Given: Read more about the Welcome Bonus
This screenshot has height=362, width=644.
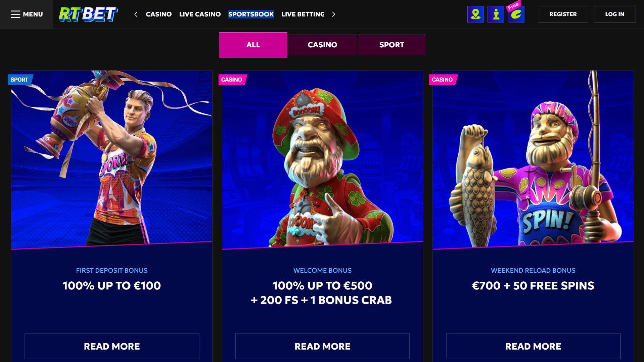Looking at the screenshot, I should (x=322, y=346).
